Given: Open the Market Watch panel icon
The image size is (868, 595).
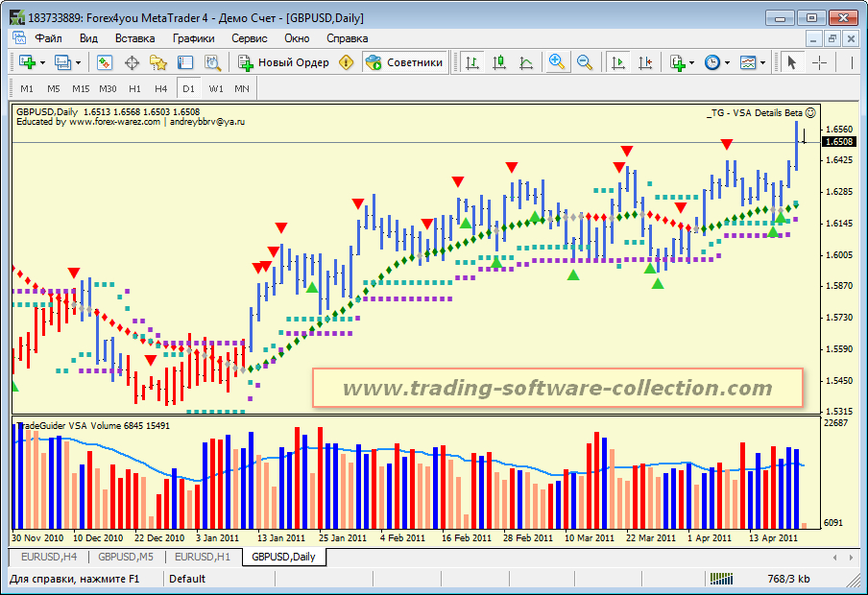Looking at the screenshot, I should click(105, 62).
